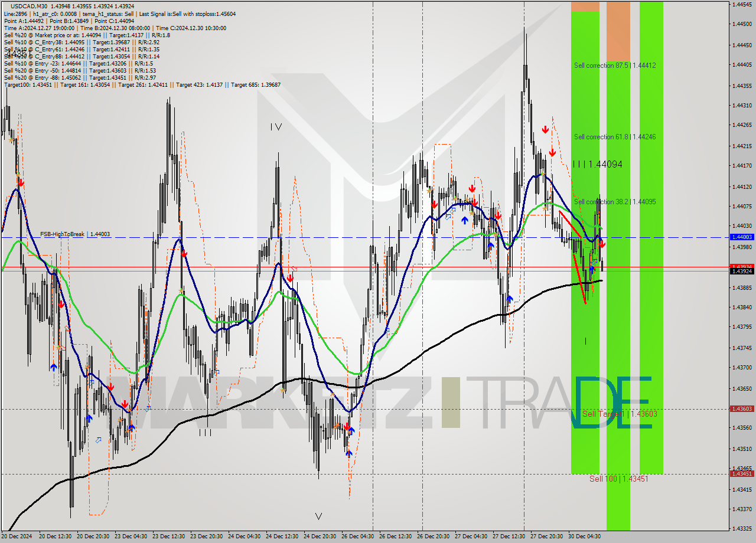The height and width of the screenshot is (543, 756).
Task: Click the 'Sell correction 87.5 | 1.44412' label
Action: point(615,66)
